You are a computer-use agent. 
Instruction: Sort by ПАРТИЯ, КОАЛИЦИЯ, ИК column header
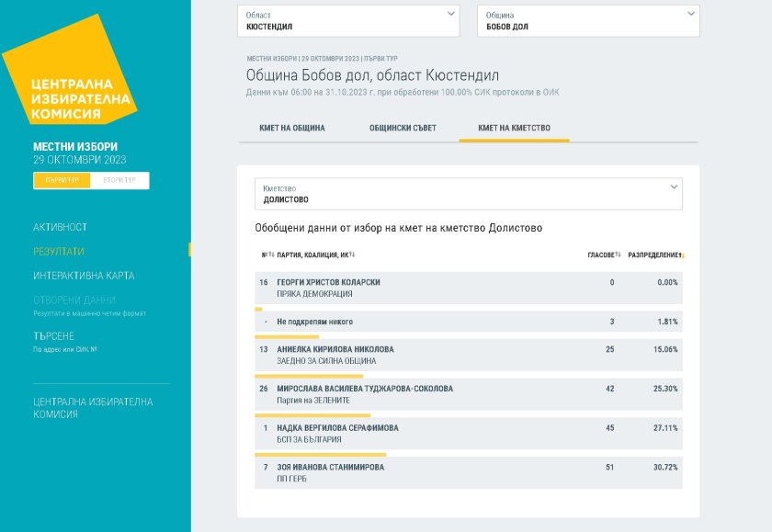pos(315,255)
